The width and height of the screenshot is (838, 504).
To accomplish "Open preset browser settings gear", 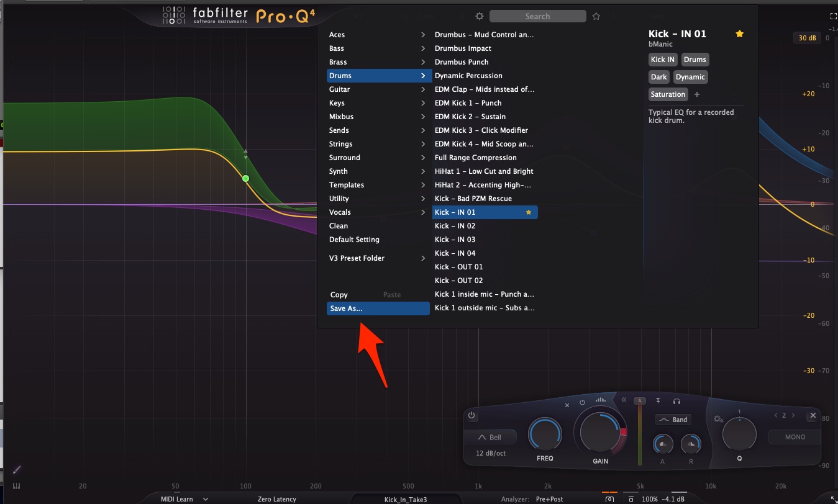I will point(479,16).
